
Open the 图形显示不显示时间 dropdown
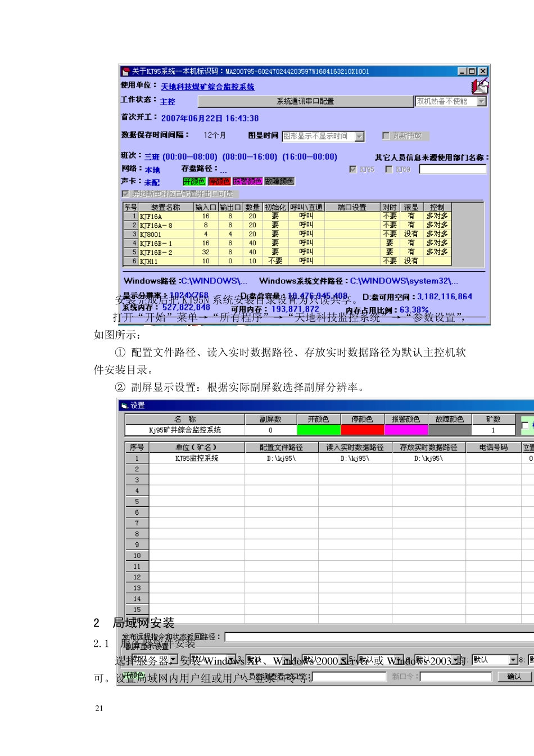pyautogui.click(x=360, y=136)
